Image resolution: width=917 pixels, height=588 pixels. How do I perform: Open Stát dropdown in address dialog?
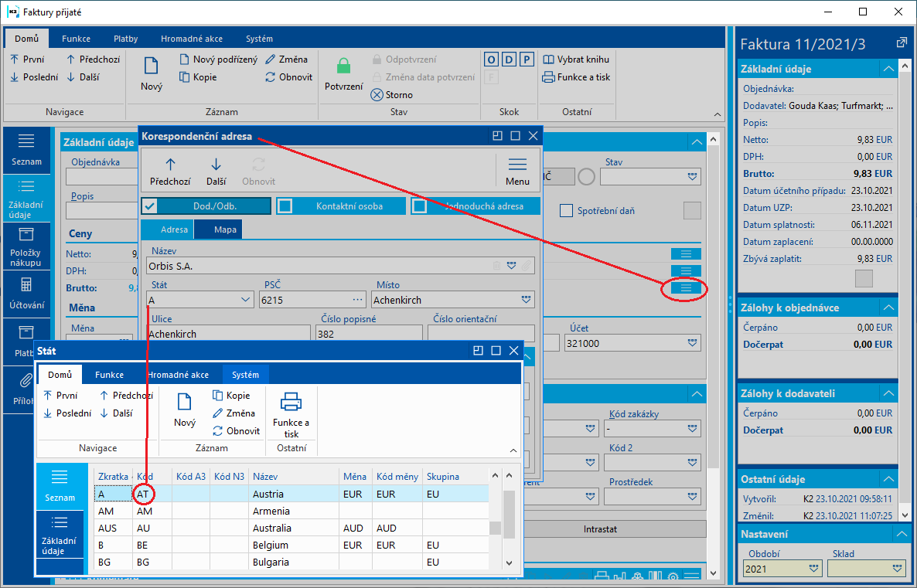tap(246, 300)
